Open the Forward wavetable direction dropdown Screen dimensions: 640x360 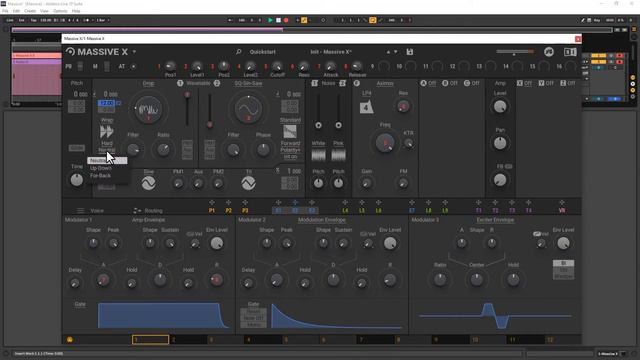point(290,143)
